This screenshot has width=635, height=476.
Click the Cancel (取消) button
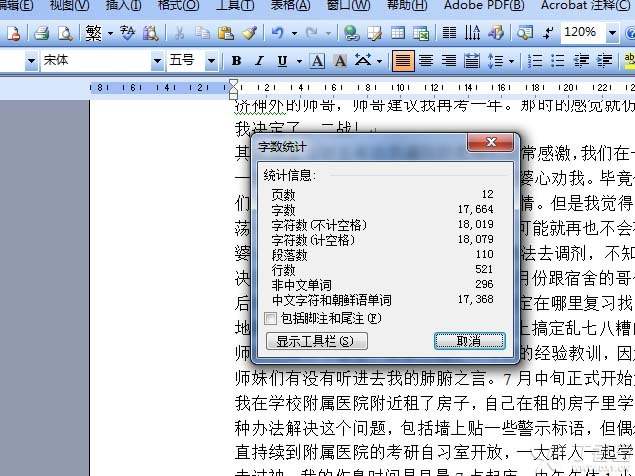(469, 341)
